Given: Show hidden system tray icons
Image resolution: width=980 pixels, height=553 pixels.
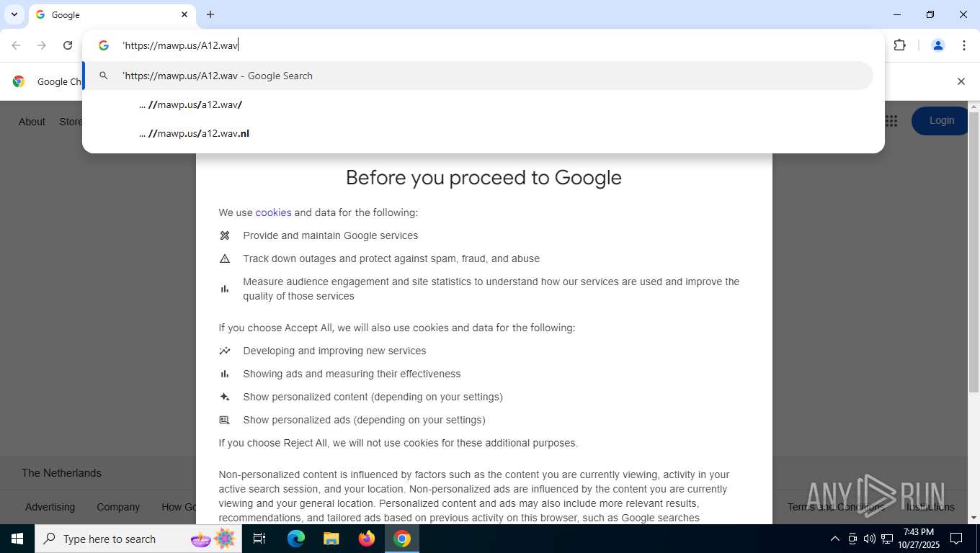Looking at the screenshot, I should point(835,539).
